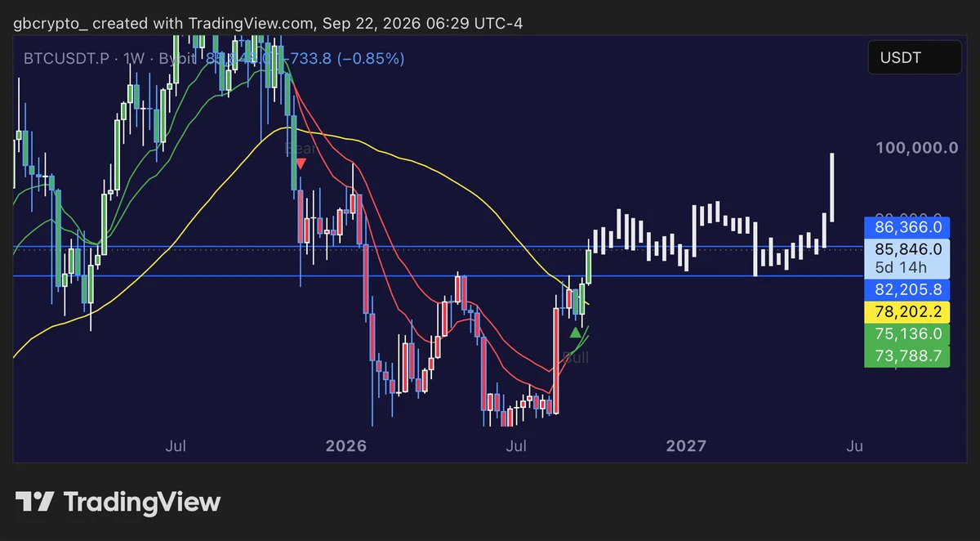Click the BTCUSDT.P 1W Bybit symbol label
980x541 pixels.
click(110, 58)
